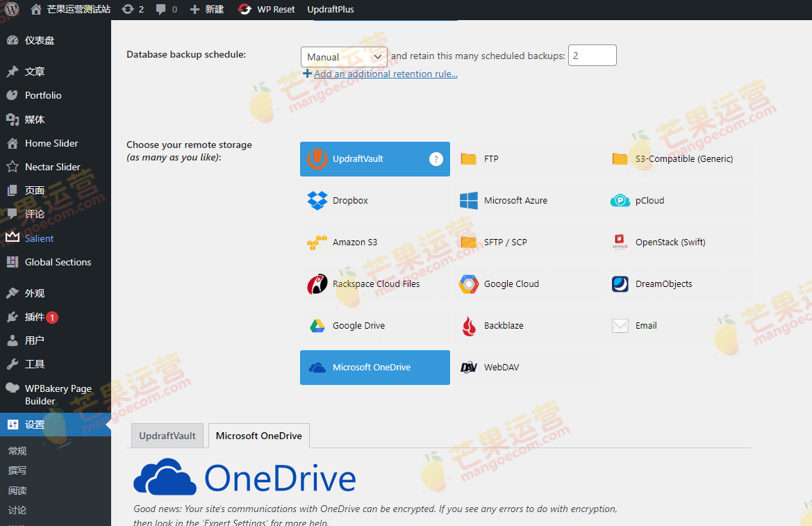Viewport: 812px width, 526px height.
Task: Open Portfolio in the sidebar
Action: tap(56, 95)
